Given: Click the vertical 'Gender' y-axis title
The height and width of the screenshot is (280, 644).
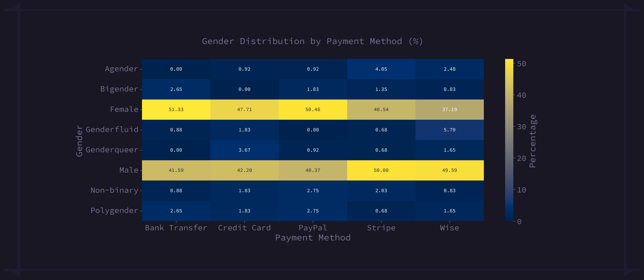Looking at the screenshot, I should [x=79, y=141].
